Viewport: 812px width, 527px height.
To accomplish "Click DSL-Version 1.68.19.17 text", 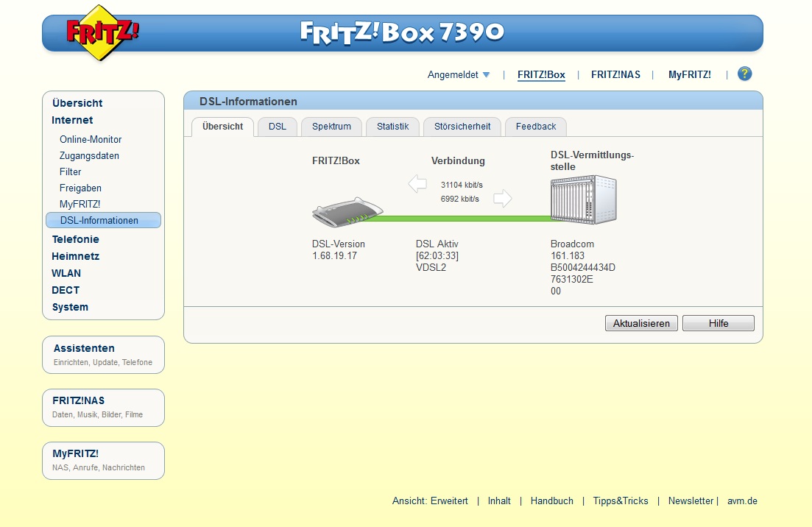I will pos(338,250).
